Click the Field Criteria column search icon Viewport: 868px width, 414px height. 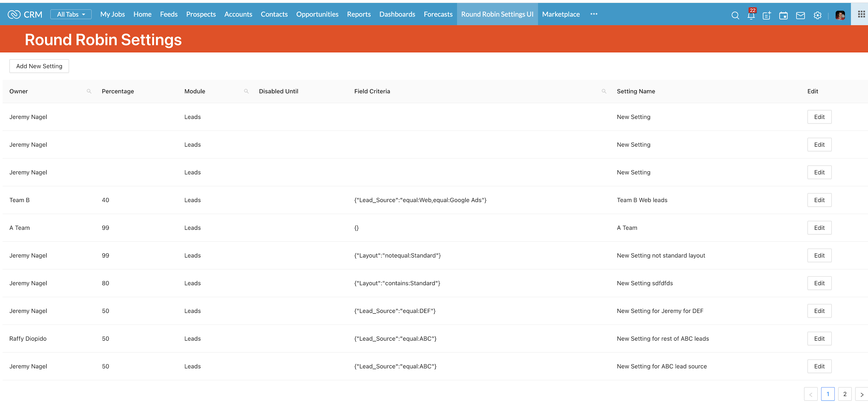pyautogui.click(x=604, y=91)
